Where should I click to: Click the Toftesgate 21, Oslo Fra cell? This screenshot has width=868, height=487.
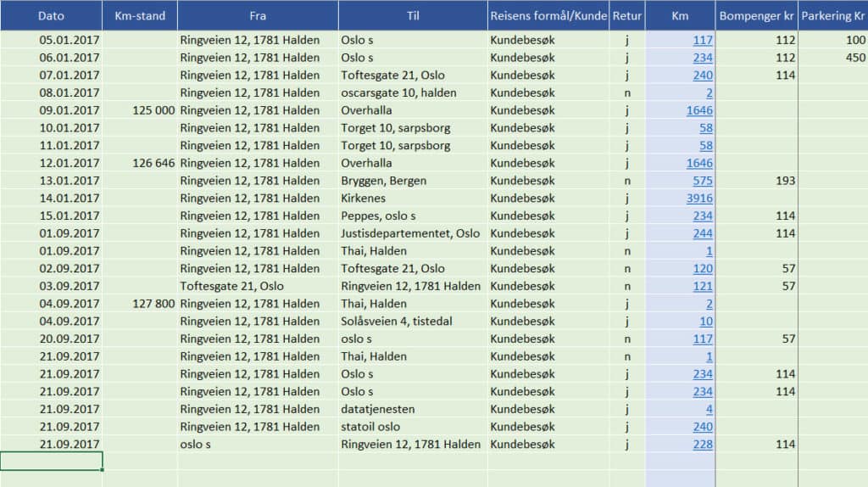click(x=258, y=286)
